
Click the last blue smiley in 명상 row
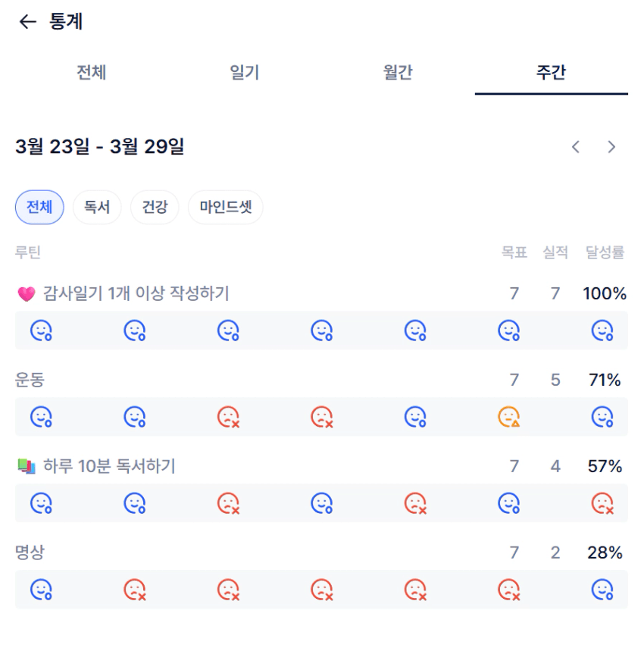point(602,590)
